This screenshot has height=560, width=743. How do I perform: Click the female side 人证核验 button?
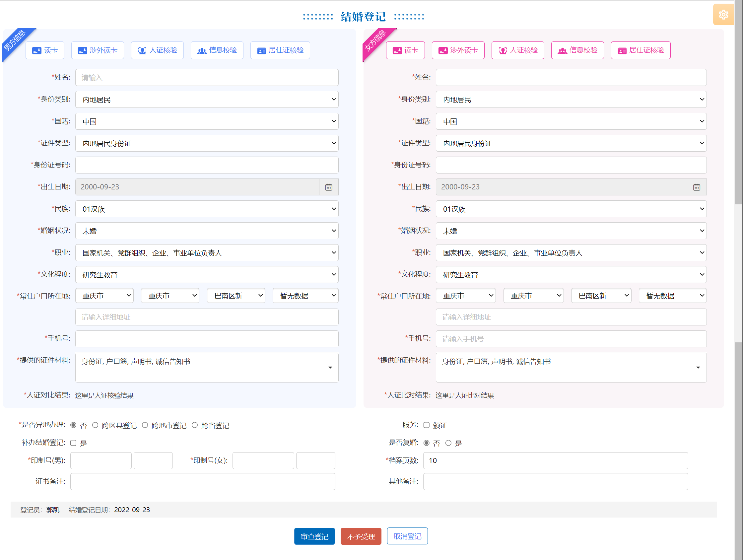click(518, 50)
